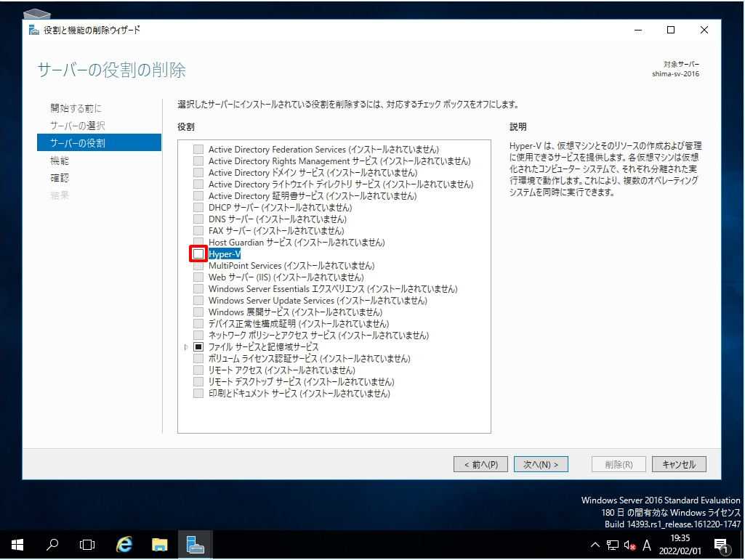This screenshot has width=745, height=560.
Task: Select デバイス正常性構成証明 row
Action: point(299,323)
